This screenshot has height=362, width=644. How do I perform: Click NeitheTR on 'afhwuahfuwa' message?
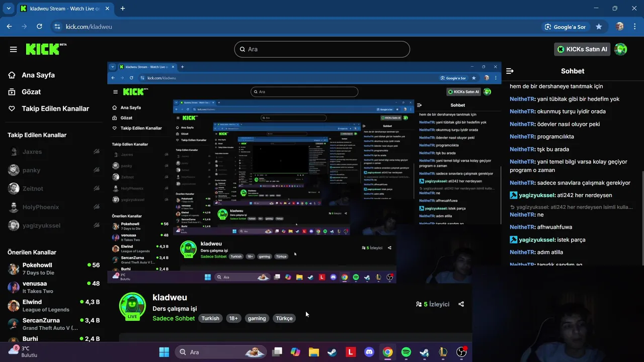point(522,227)
